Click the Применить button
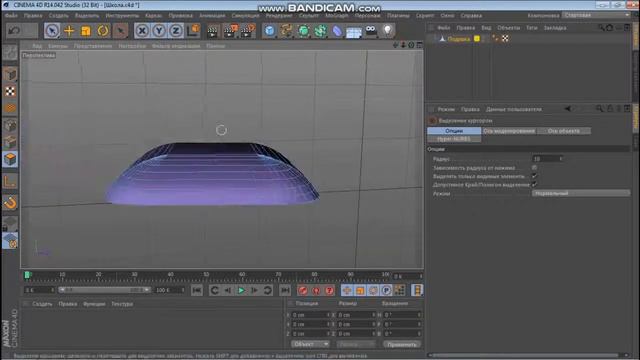The image size is (640, 360). pyautogui.click(x=402, y=344)
